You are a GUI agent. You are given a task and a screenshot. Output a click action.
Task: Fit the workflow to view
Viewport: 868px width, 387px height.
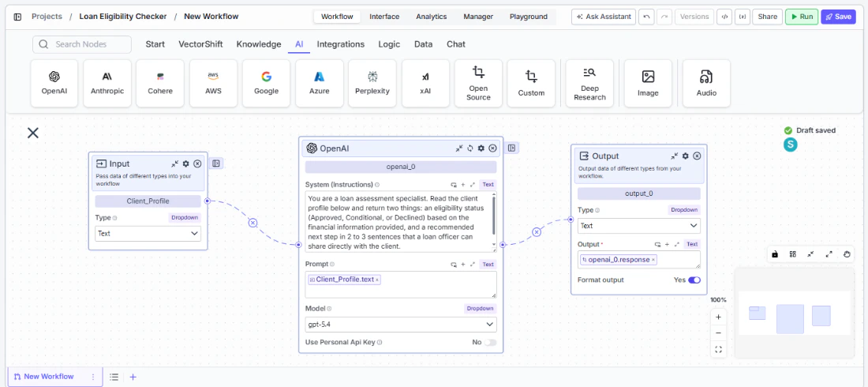719,349
